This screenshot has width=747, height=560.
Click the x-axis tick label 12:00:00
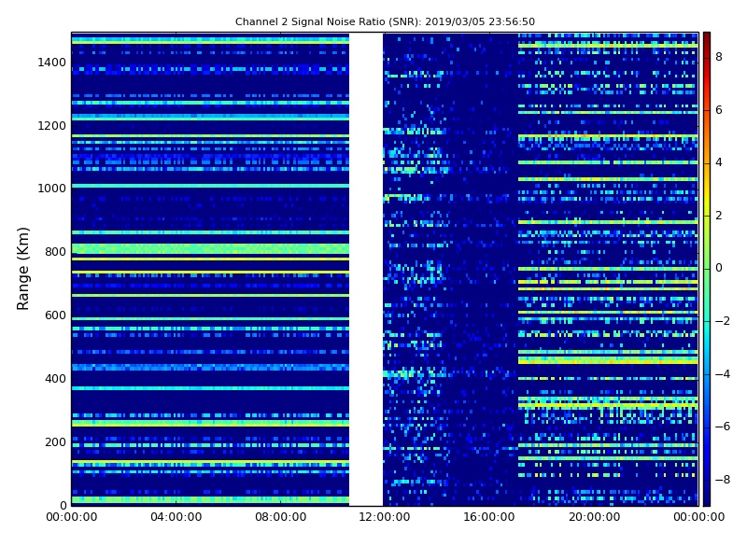click(385, 517)
